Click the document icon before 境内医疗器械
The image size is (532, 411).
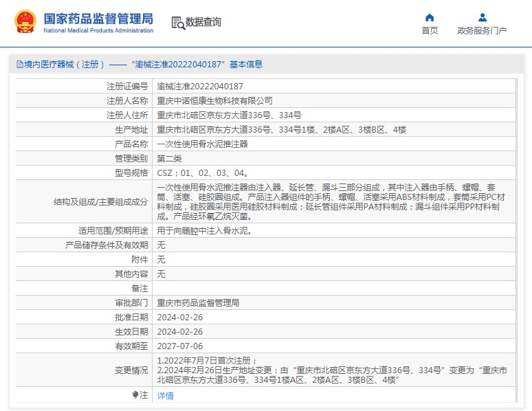(x=20, y=64)
